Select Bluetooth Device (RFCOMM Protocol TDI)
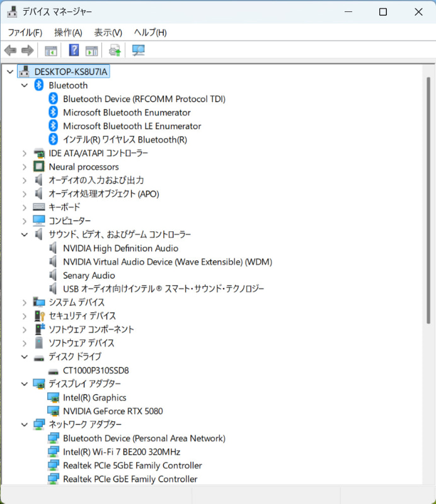 144,99
